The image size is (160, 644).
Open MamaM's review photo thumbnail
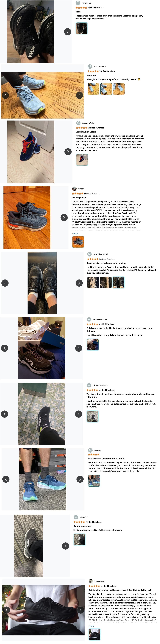(94, 481)
